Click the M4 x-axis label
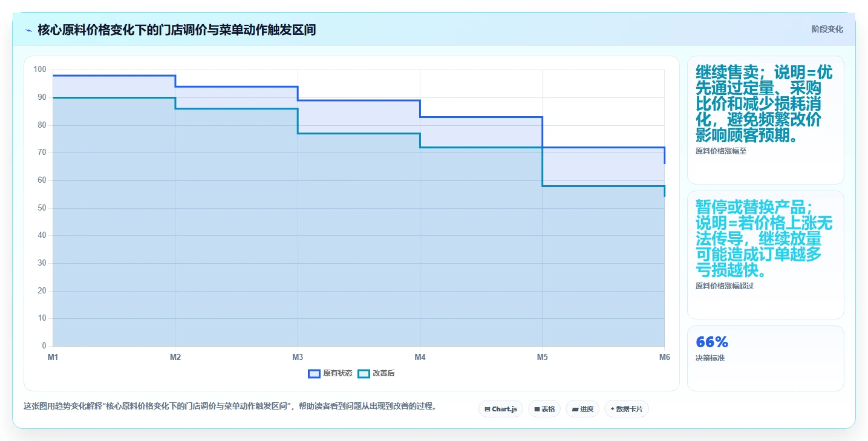This screenshot has width=868, height=441. coord(420,358)
